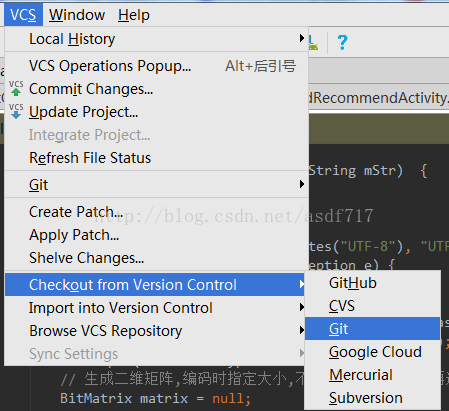Select Mercurial checkout option
Image resolution: width=449 pixels, height=411 pixels.
373,375
